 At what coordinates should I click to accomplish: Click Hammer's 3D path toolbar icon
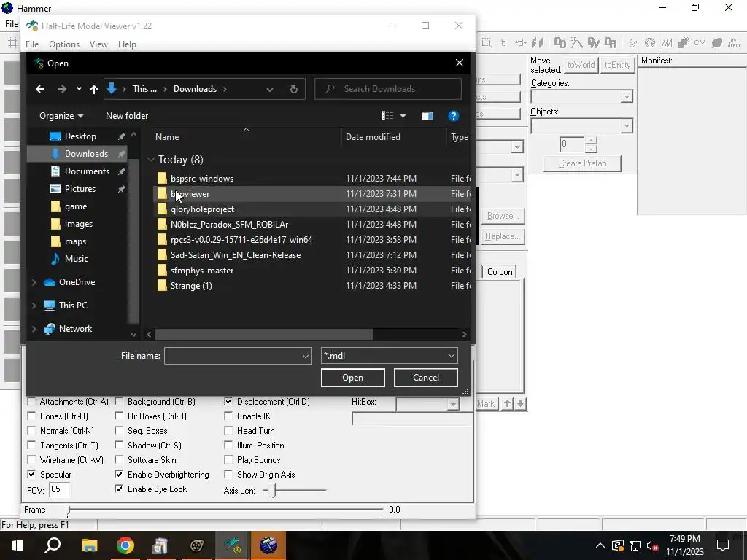click(577, 43)
